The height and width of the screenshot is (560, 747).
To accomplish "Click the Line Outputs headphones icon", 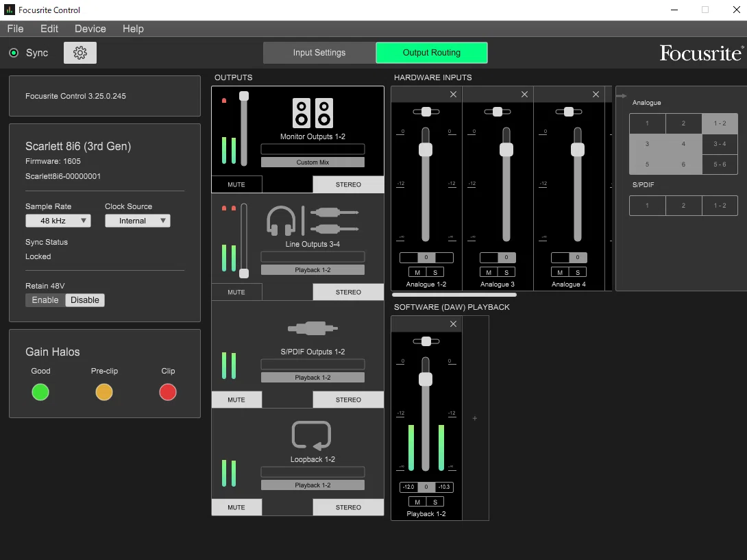I will (281, 221).
